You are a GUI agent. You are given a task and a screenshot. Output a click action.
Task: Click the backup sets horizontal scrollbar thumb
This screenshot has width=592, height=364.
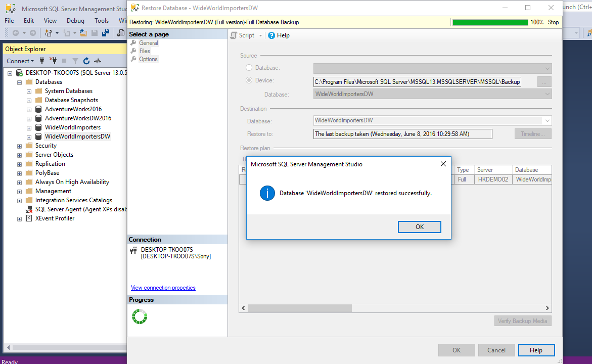click(x=300, y=308)
